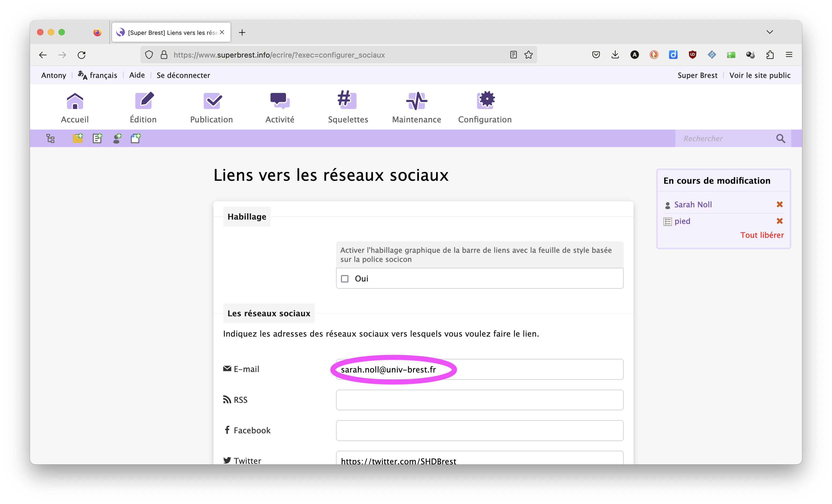
Task: Toggle reader view icon in address bar
Action: (x=513, y=55)
